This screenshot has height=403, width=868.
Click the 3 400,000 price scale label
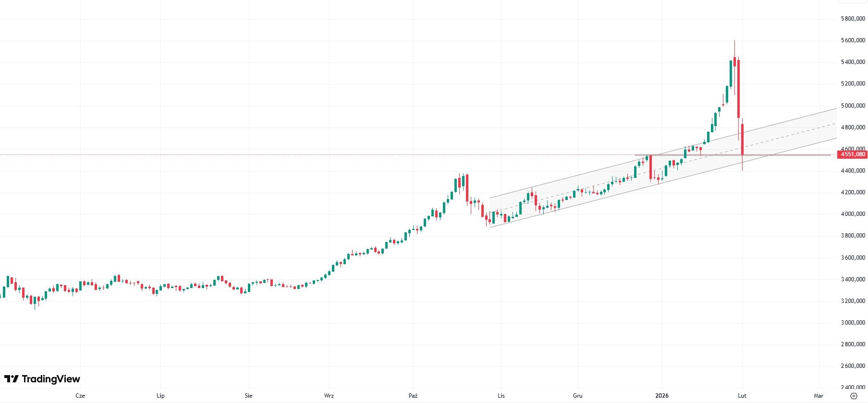pyautogui.click(x=853, y=279)
